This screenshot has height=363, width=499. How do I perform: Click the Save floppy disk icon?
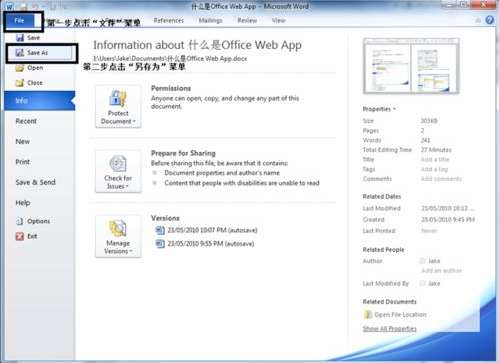pos(20,38)
